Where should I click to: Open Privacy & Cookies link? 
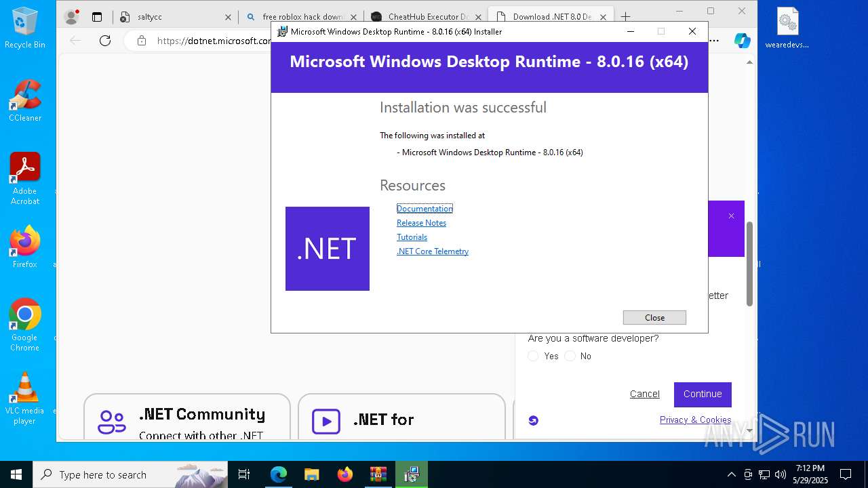pos(695,420)
